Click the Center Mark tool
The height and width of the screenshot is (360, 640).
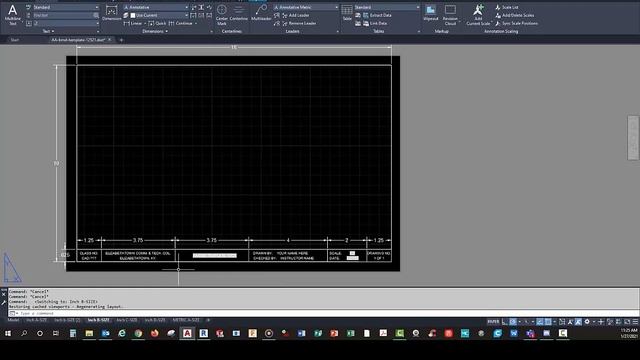point(222,15)
